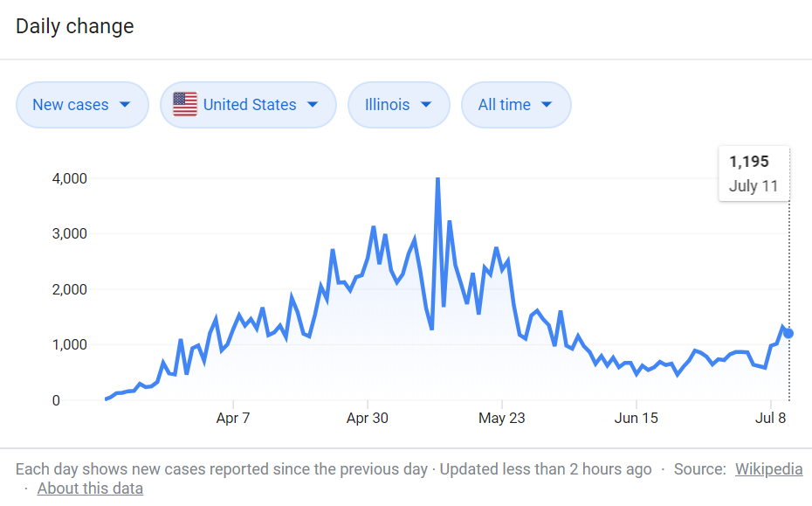The image size is (812, 506).
Task: Select the Jun 15 date label
Action: point(637,419)
